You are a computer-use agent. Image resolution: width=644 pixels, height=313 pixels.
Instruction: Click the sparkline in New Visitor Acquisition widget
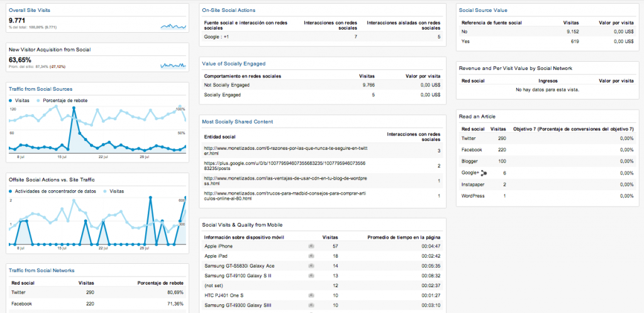[x=173, y=64]
